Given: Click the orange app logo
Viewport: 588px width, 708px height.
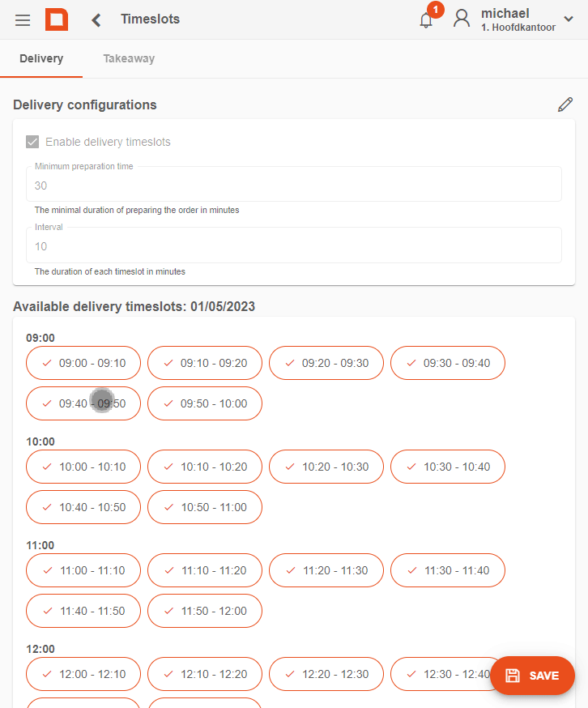Looking at the screenshot, I should (57, 19).
